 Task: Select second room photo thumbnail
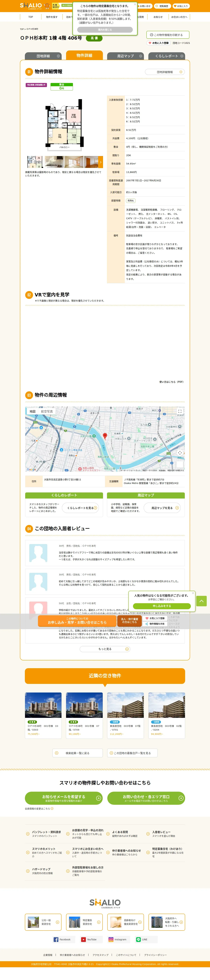(x=54, y=162)
